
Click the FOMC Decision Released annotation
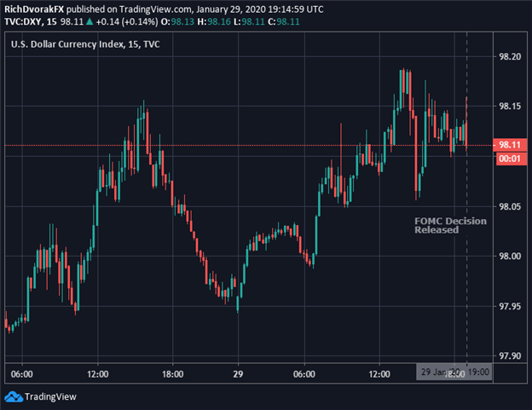point(450,226)
